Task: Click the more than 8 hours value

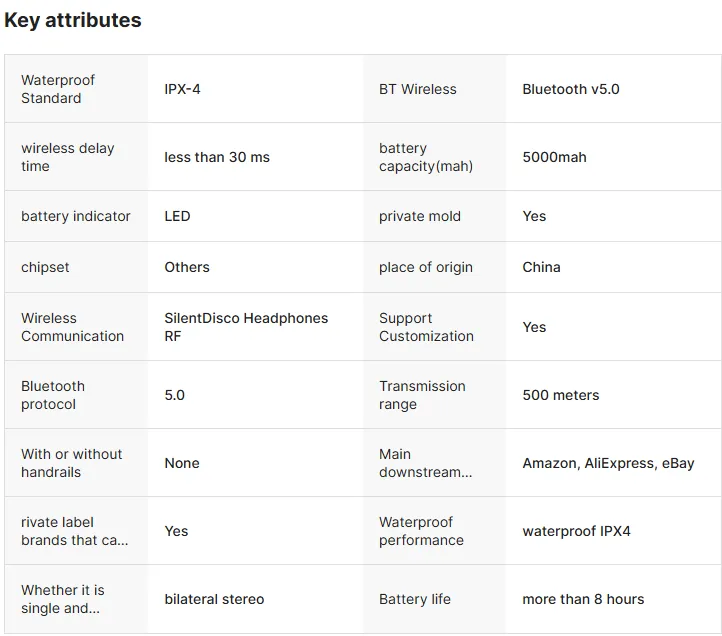Action: point(583,599)
